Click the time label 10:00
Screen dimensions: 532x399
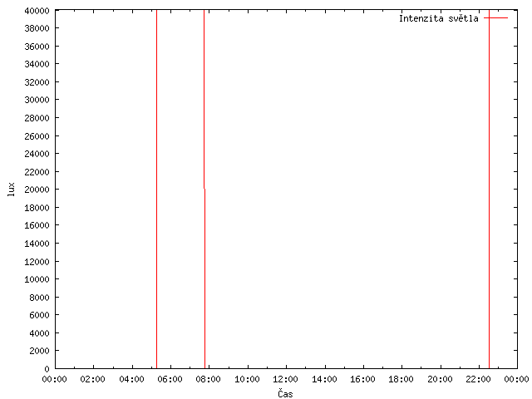[247, 379]
